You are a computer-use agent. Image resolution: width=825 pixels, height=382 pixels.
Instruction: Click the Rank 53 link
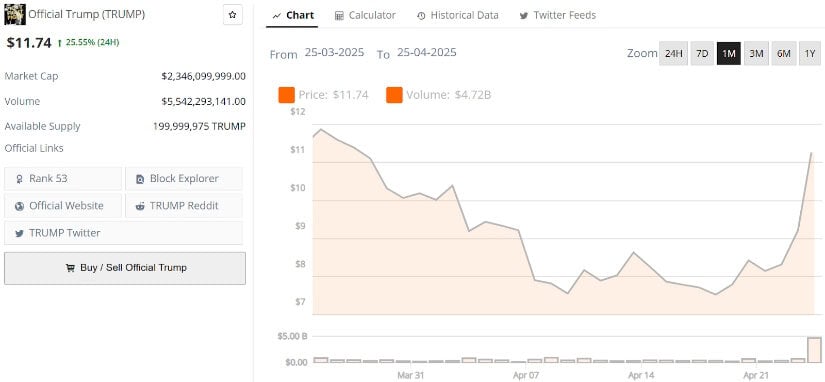coord(63,179)
